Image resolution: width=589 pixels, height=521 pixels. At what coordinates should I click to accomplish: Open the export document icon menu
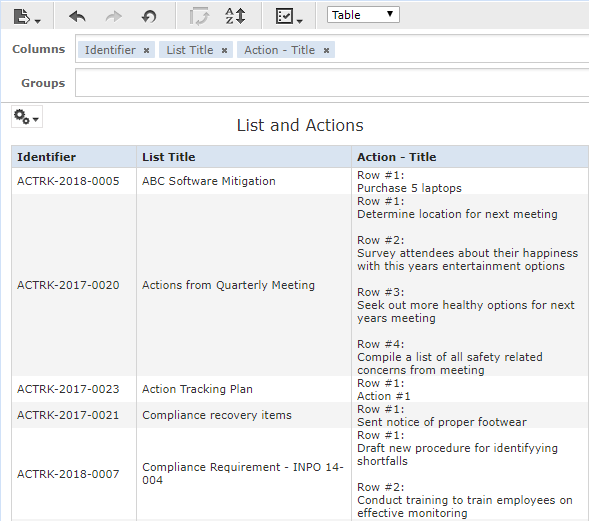pyautogui.click(x=27, y=17)
